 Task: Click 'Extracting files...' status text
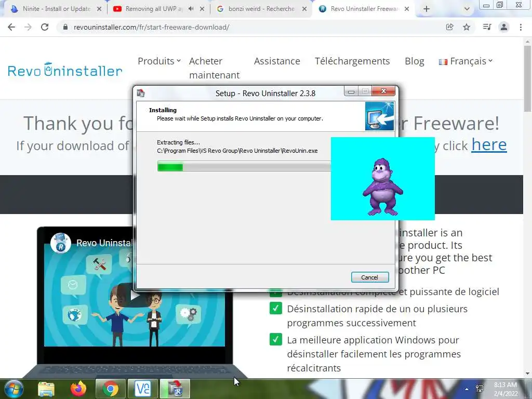point(179,142)
